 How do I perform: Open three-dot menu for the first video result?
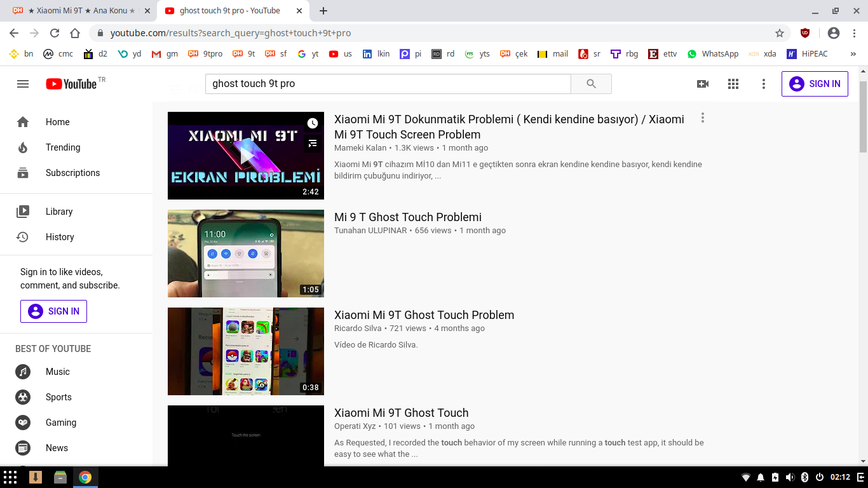coord(702,118)
